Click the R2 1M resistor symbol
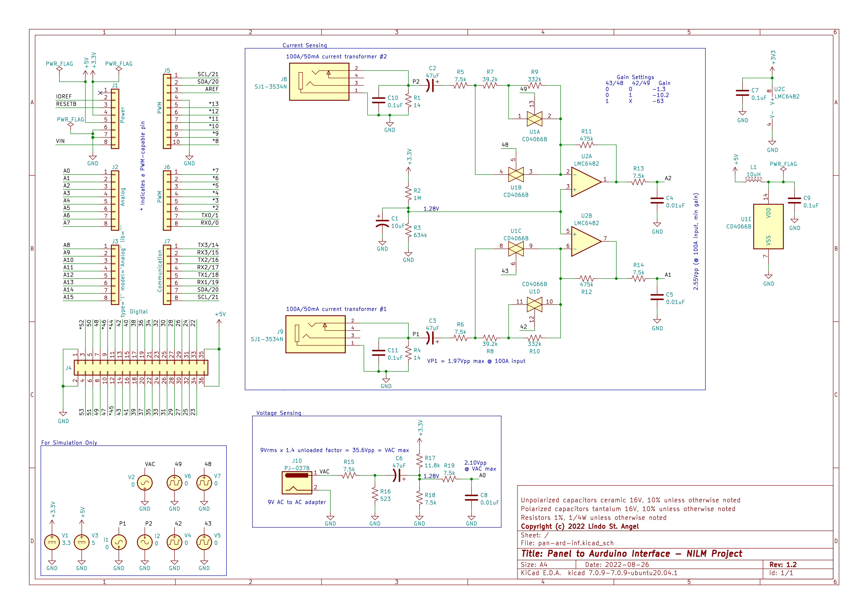The height and width of the screenshot is (614, 868). (408, 193)
